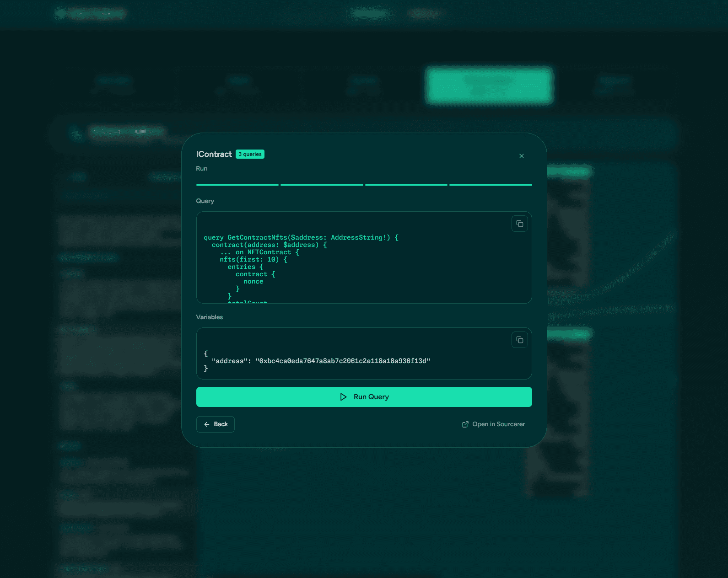Viewport: 728px width, 578px height.
Task: Click the IContract dialog title
Action: coord(214,154)
